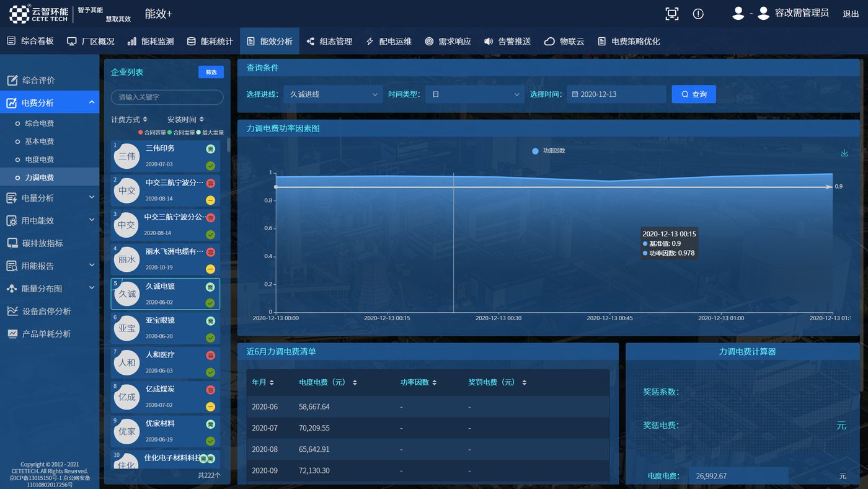Click yellow status badge on 亿成煤炭 row
Screen dimensions: 868x489
(x=211, y=406)
